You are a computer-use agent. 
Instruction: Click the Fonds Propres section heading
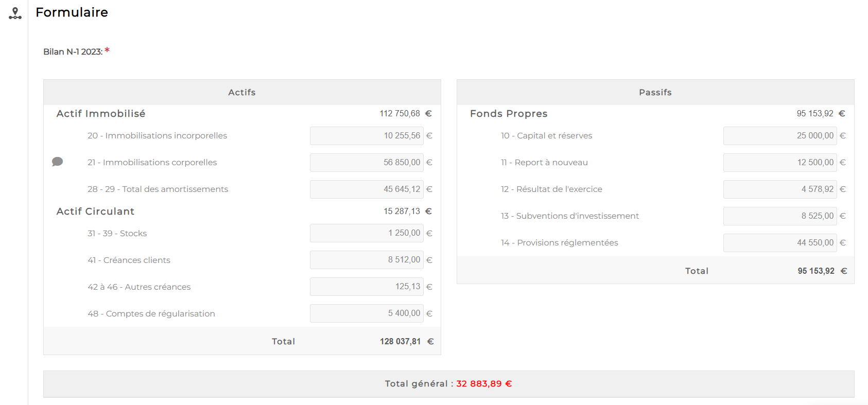[509, 114]
